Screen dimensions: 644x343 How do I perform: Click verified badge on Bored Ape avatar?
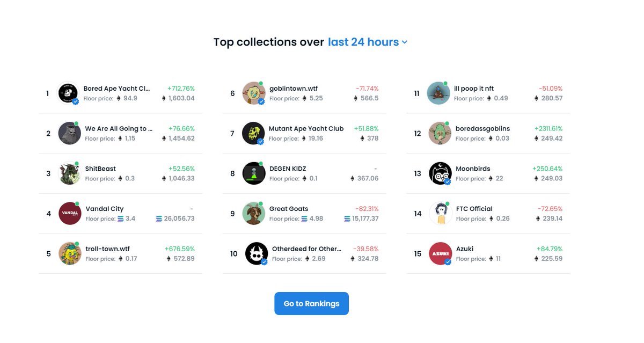coord(76,101)
